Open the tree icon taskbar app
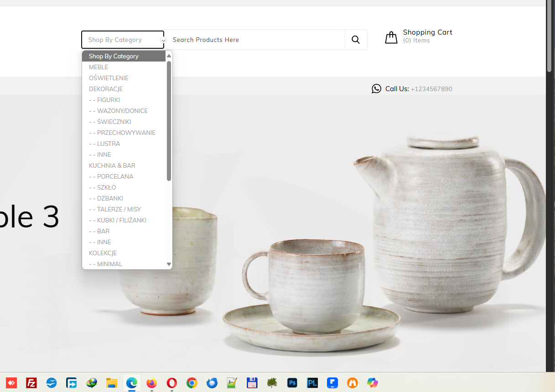The height and width of the screenshot is (392, 555). (272, 382)
